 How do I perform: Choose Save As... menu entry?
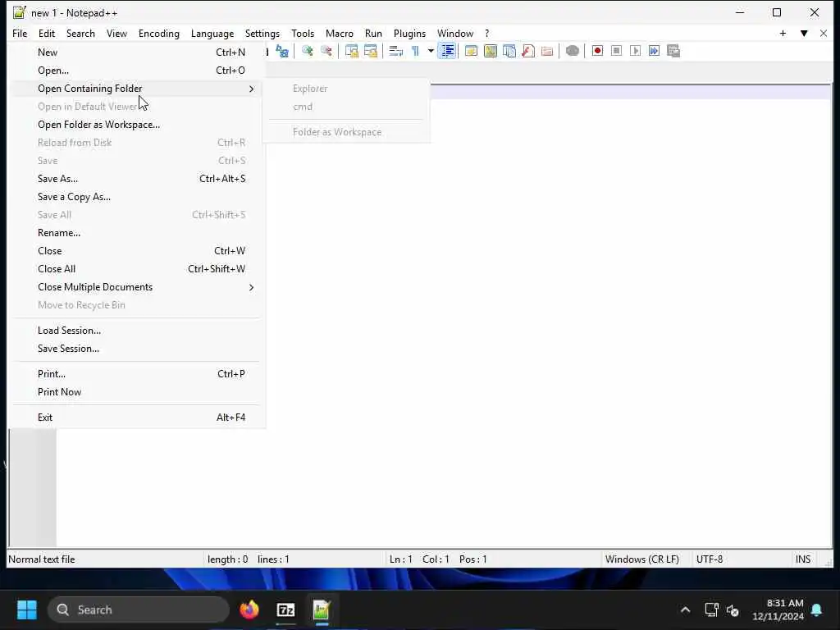point(137,178)
